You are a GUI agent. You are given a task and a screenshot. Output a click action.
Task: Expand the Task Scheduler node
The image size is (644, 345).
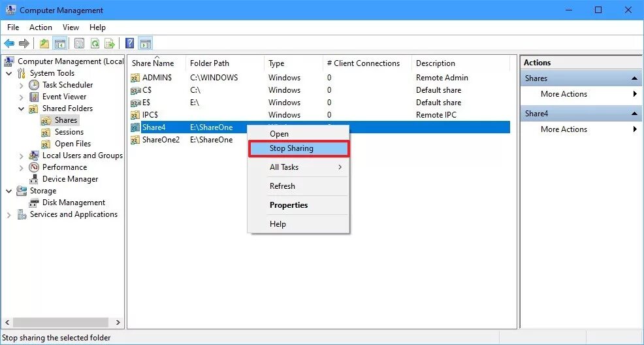click(x=22, y=86)
